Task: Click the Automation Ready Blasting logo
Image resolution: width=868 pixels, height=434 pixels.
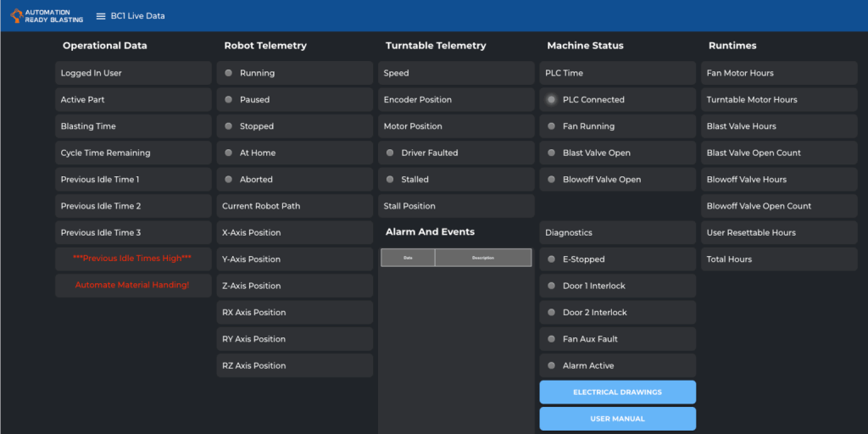Action: point(47,16)
